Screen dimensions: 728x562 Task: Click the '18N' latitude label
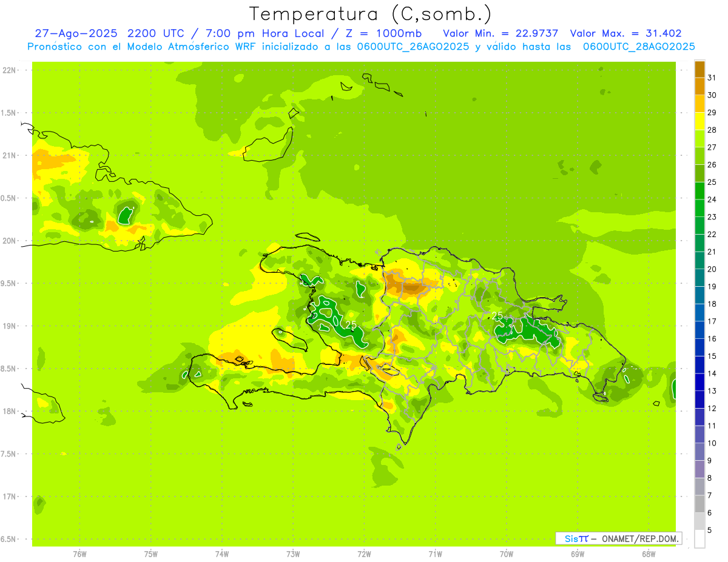tap(8, 412)
